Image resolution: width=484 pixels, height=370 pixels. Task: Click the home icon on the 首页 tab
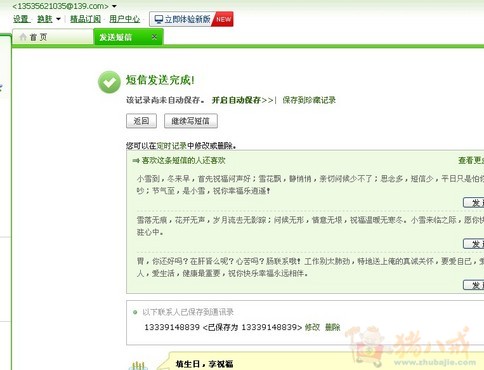[x=23, y=37]
